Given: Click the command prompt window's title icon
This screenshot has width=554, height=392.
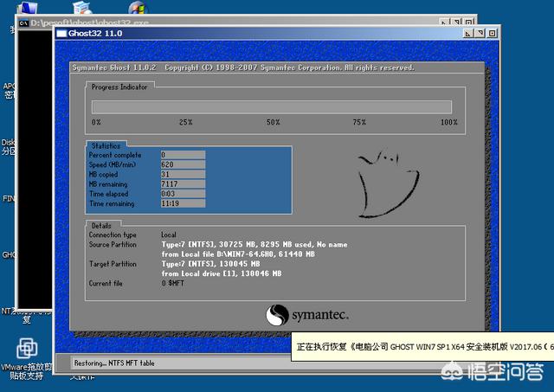Looking at the screenshot, I should click(x=23, y=23).
